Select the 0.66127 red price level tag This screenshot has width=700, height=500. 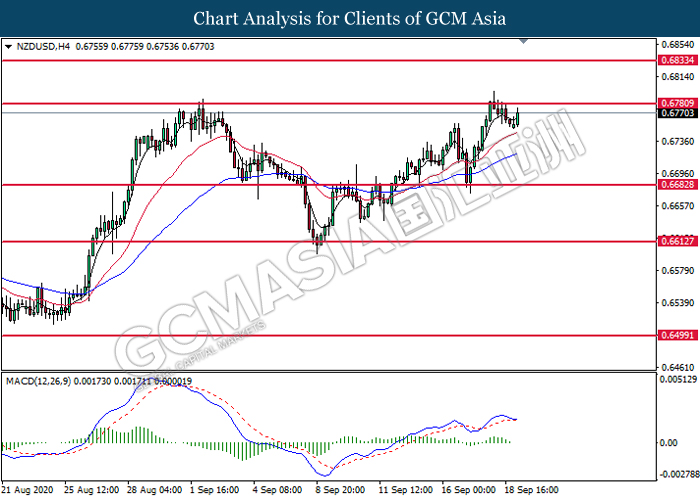pos(677,241)
